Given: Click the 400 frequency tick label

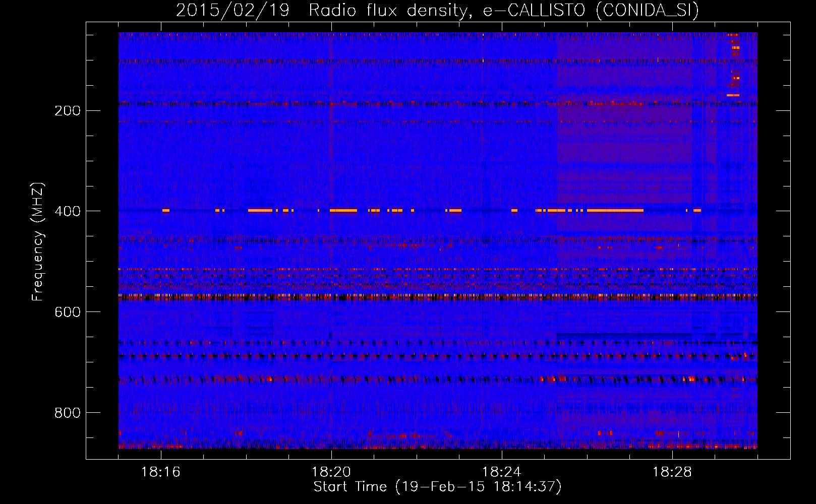Looking at the screenshot, I should tap(68, 211).
